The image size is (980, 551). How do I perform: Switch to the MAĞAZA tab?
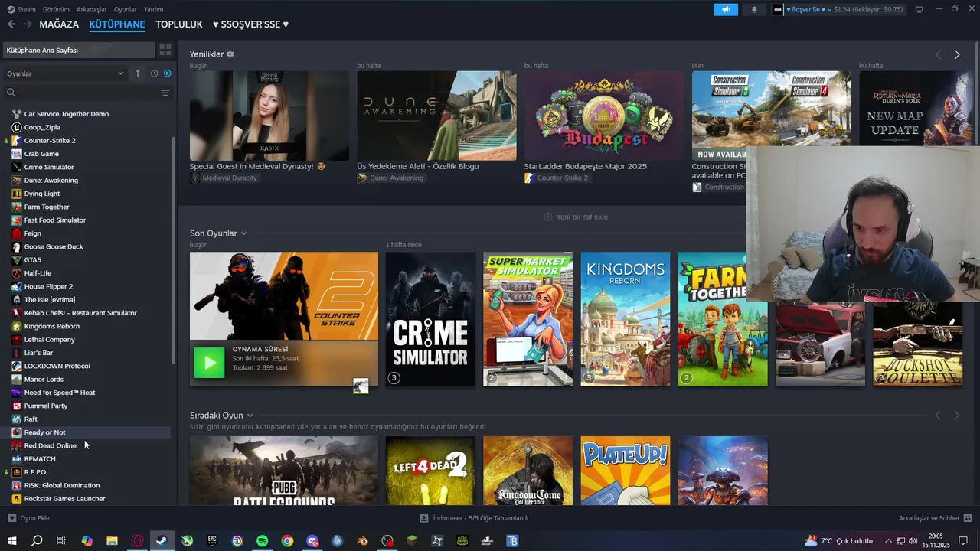59,24
